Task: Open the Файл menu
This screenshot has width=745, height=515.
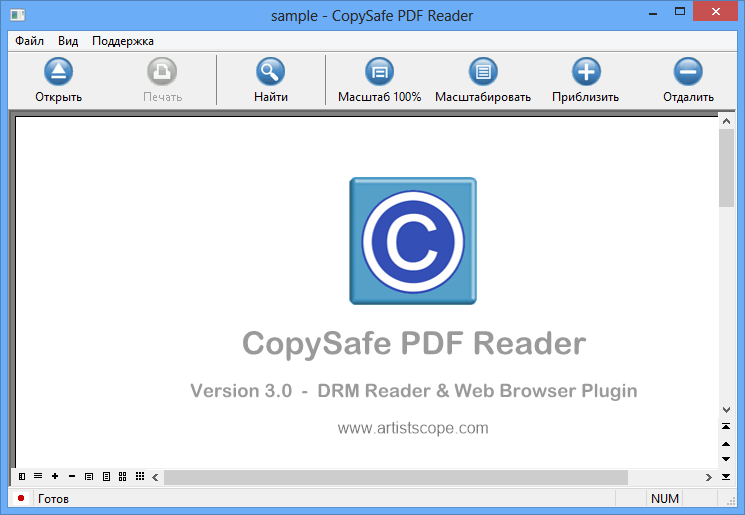Action: [29, 41]
